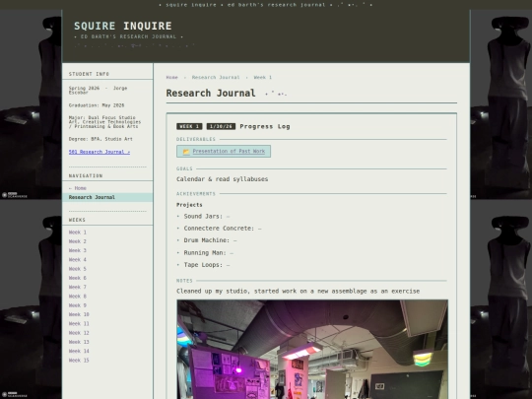Open Week 10 in the weeks list

coord(79,315)
